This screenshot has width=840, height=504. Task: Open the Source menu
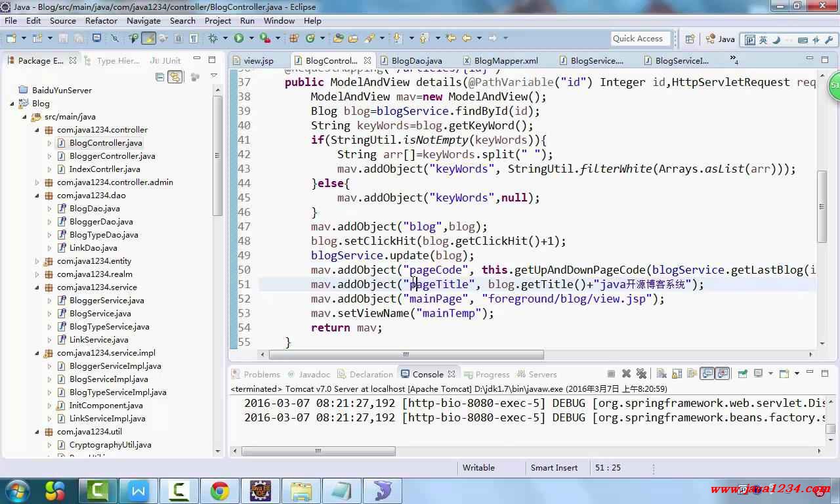point(62,20)
